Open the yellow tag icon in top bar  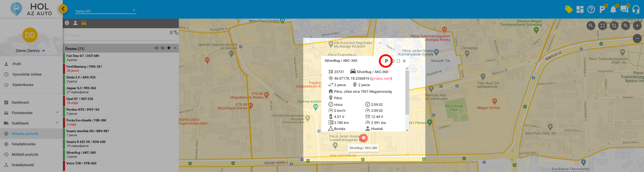569,9
